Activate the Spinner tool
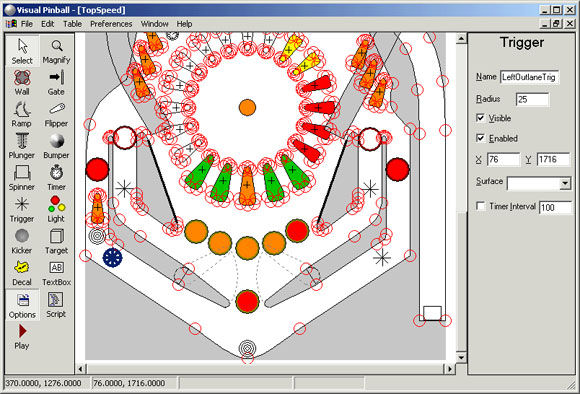Viewport: 580px width, 394px height. pos(22,178)
